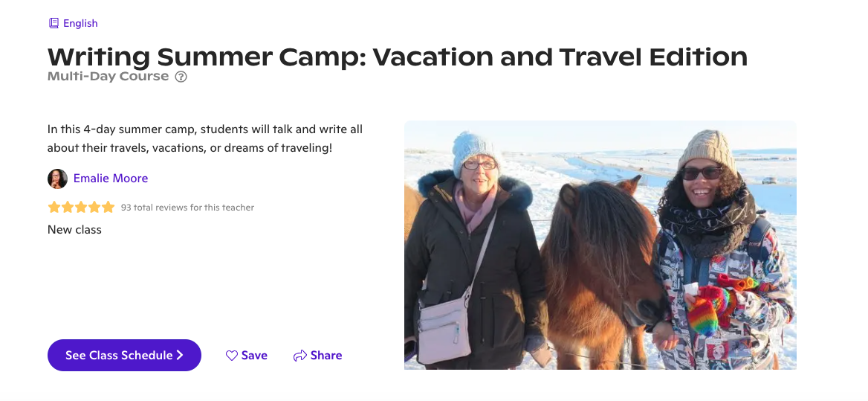Open the English subject link

[80, 23]
